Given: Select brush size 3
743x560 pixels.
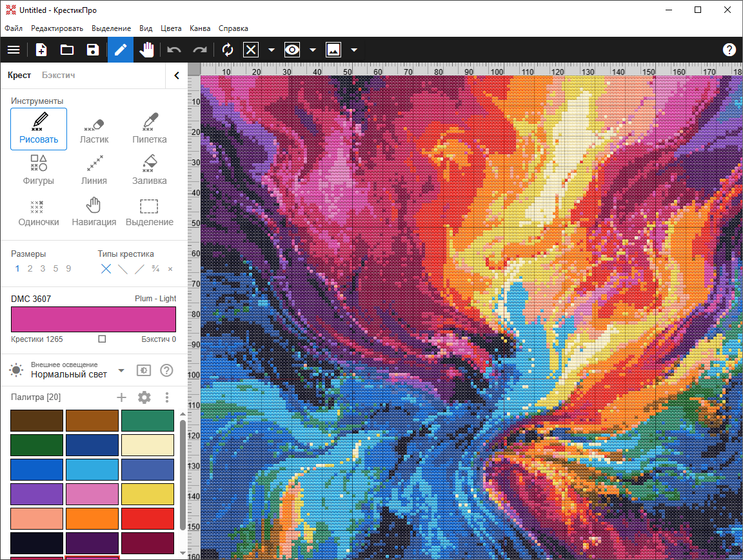Looking at the screenshot, I should click(43, 269).
